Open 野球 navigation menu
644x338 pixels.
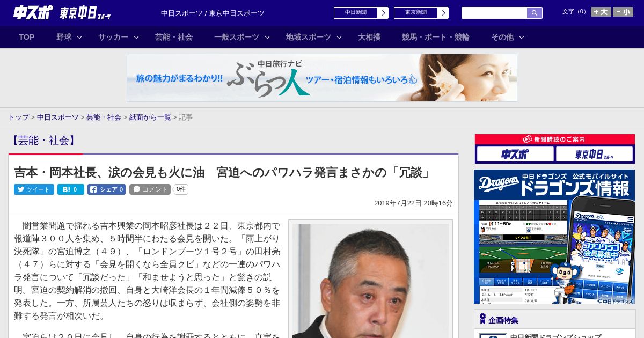coord(64,37)
